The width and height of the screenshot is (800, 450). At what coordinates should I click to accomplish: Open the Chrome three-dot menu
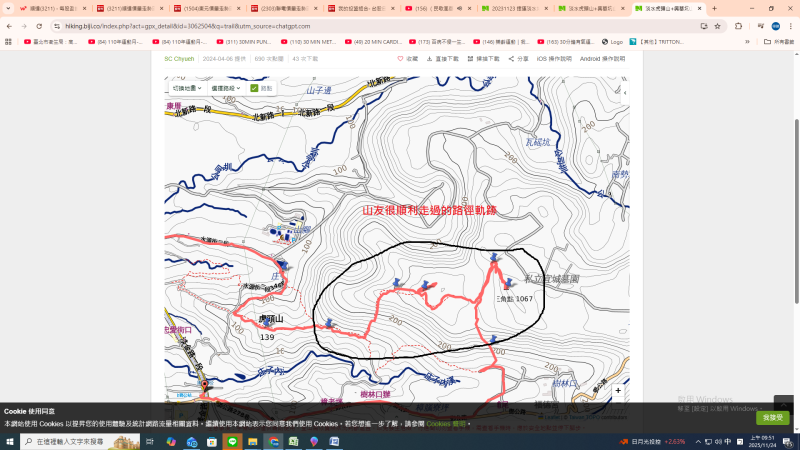coord(791,26)
